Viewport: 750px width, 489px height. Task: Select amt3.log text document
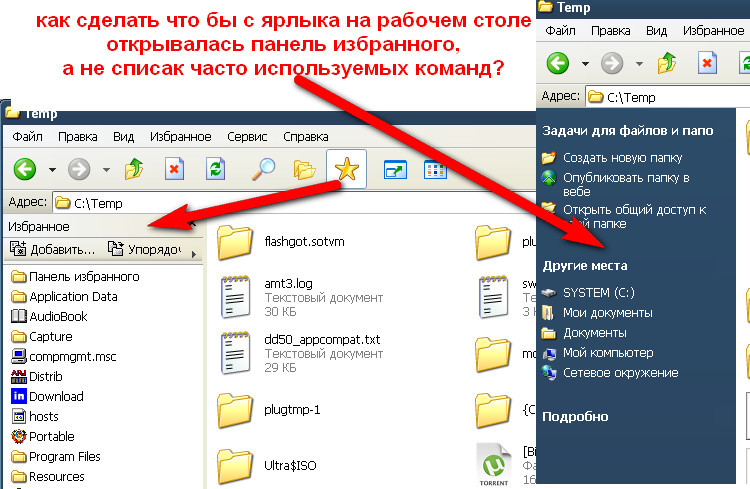point(302,297)
